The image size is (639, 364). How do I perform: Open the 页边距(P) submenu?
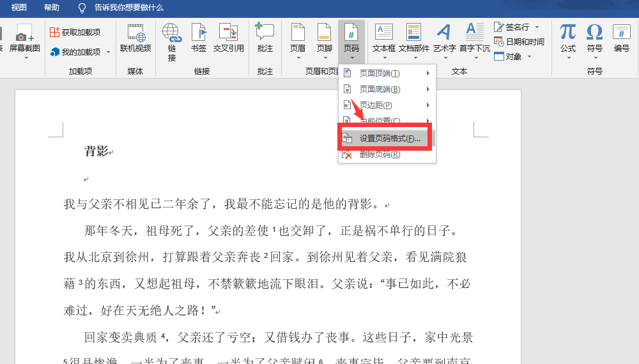387,105
